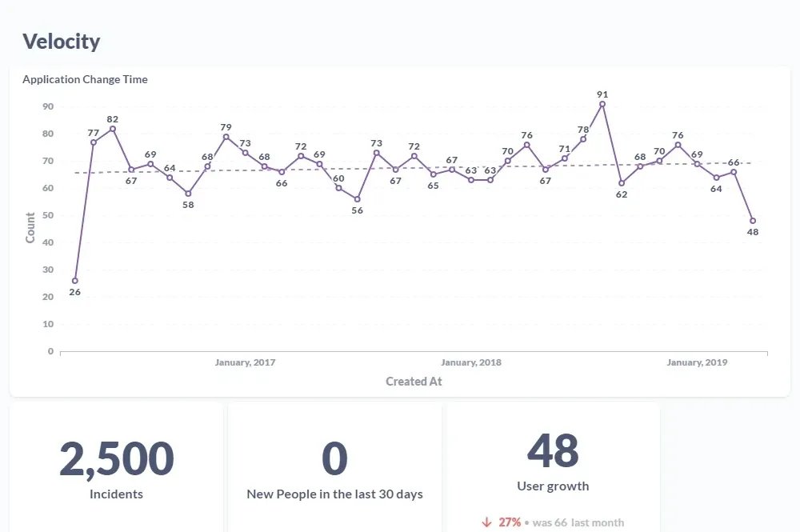Click the User growth label

[x=553, y=486]
